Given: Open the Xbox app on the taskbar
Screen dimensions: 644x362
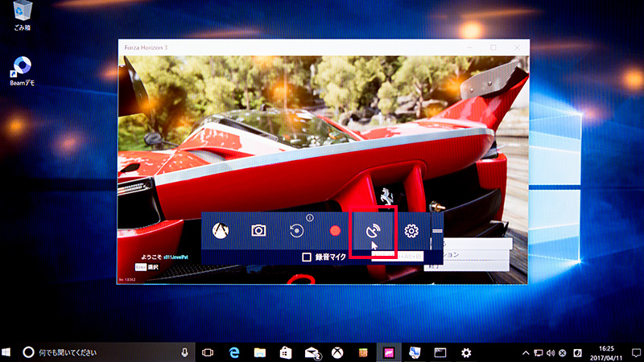Looking at the screenshot, I should pos(337,352).
